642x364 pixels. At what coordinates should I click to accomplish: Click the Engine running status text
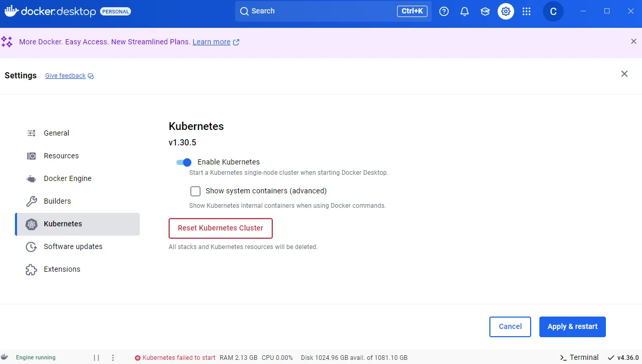(36, 357)
